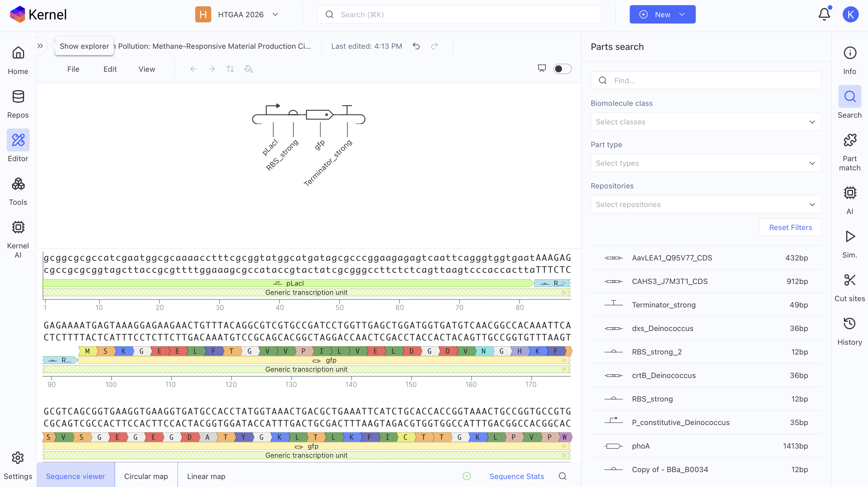This screenshot has width=868, height=487.
Task: Open the Info panel icon
Action: click(849, 61)
